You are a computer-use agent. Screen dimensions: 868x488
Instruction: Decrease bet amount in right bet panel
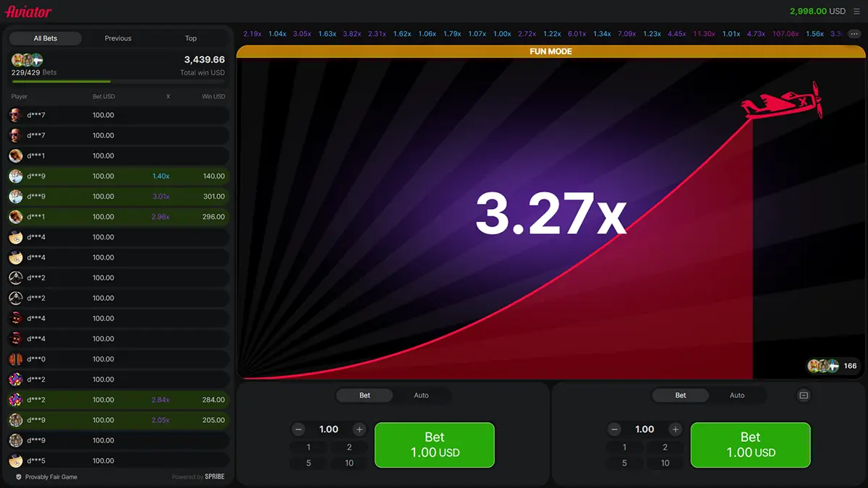615,429
